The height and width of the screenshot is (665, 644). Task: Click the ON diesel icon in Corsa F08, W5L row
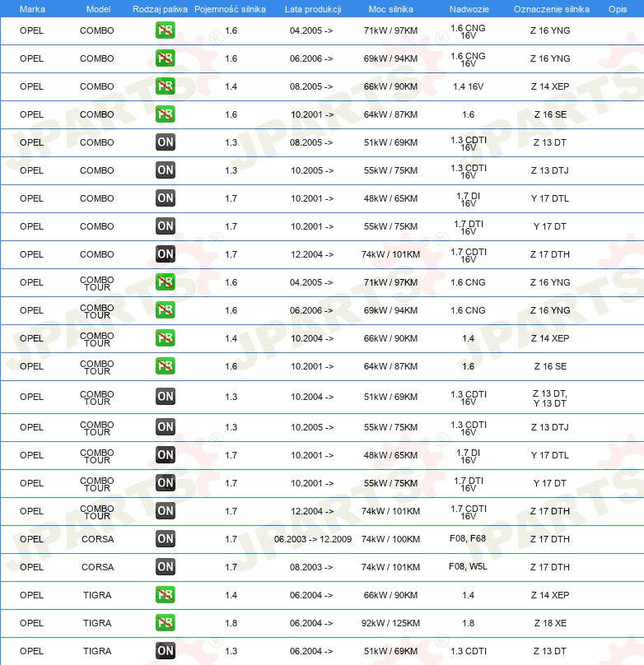coord(165,567)
